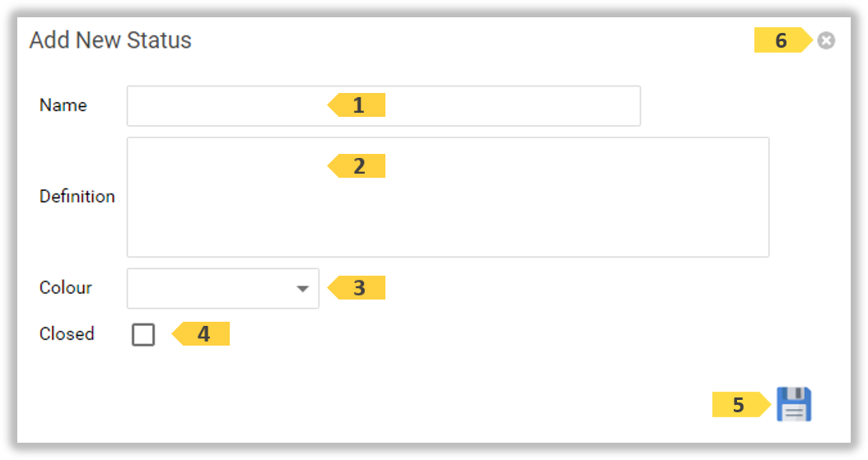Close the Add New Status dialog
Image resolution: width=868 pixels, height=460 pixels.
click(x=826, y=40)
